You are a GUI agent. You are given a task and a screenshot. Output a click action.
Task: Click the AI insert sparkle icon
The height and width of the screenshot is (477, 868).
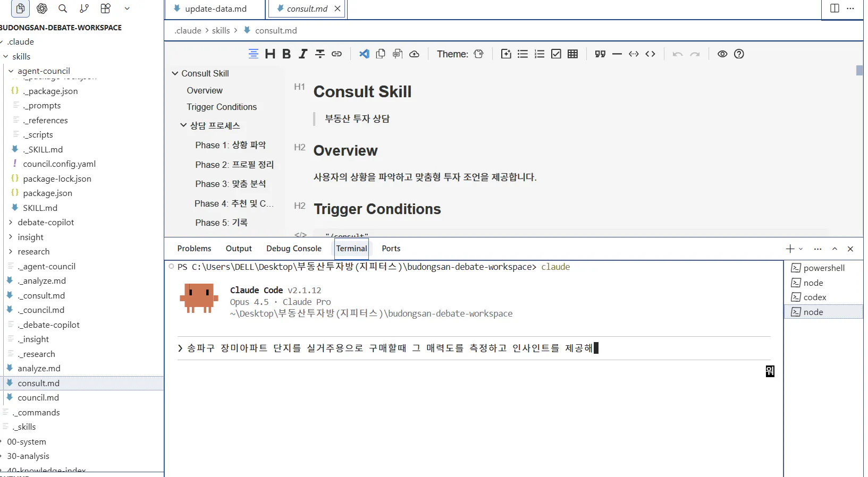pyautogui.click(x=506, y=54)
